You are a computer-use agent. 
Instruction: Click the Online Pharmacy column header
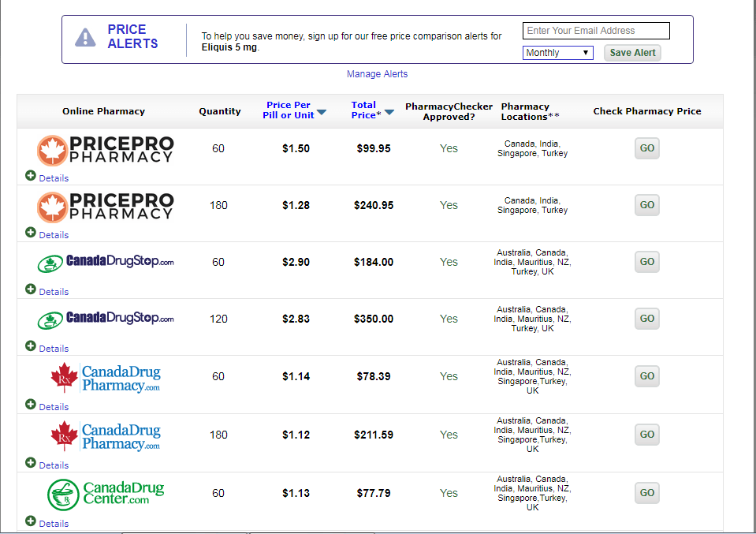(x=103, y=111)
